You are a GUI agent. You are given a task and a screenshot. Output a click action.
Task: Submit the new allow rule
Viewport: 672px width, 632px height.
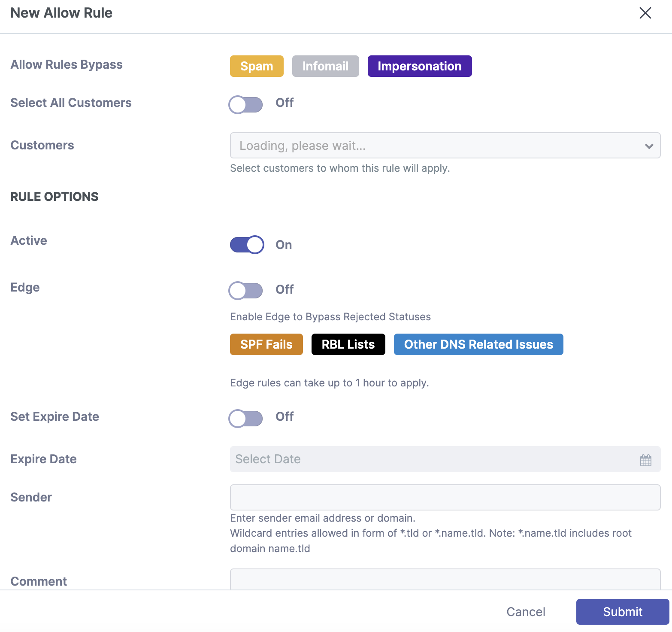pyautogui.click(x=622, y=611)
